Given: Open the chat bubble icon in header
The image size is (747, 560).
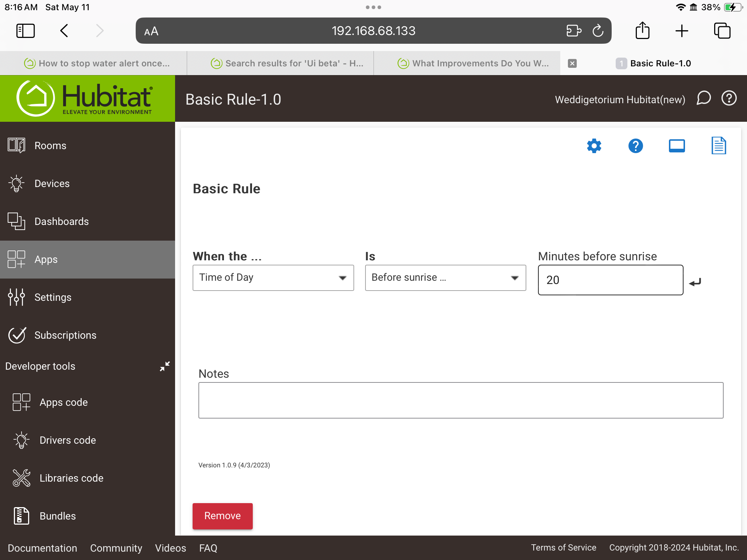Looking at the screenshot, I should click(x=704, y=98).
